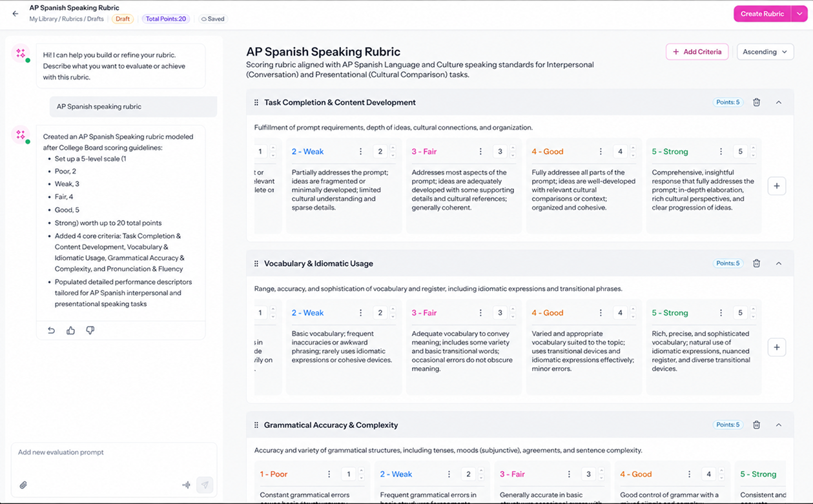Image resolution: width=813 pixels, height=504 pixels.
Task: Open My Library breadcrumb path
Action: (43, 19)
